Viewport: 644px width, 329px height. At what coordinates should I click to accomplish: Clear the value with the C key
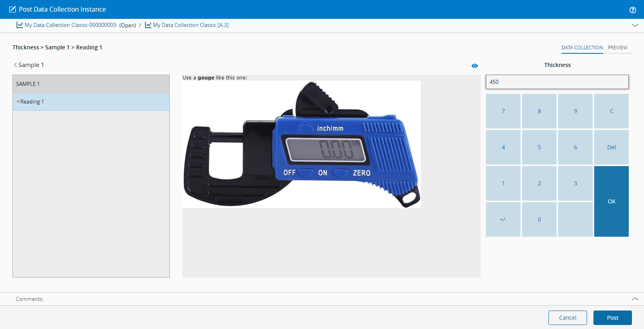click(611, 111)
